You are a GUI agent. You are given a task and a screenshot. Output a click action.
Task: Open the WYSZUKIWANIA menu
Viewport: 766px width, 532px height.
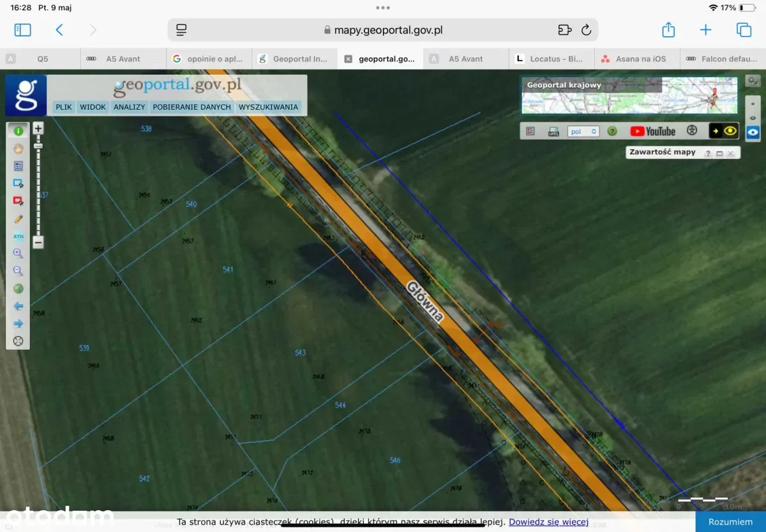tap(268, 107)
